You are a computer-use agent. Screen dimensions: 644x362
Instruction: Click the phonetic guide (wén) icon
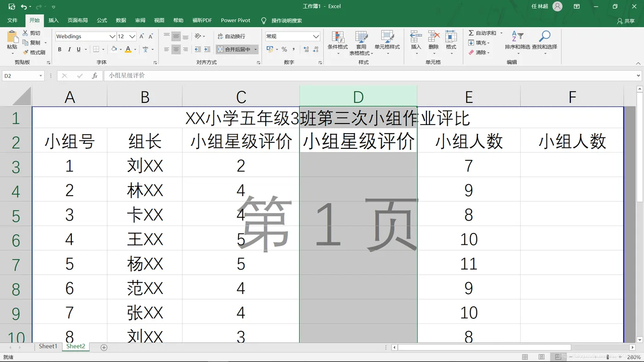[145, 49]
